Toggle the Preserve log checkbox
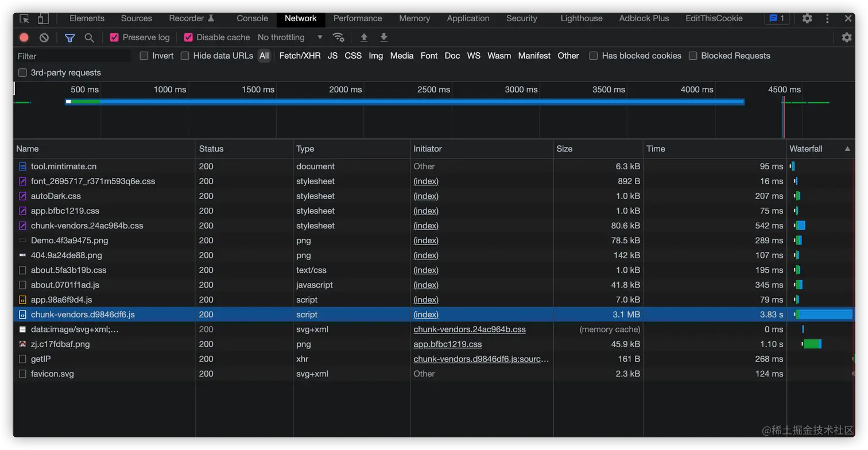 tap(114, 37)
